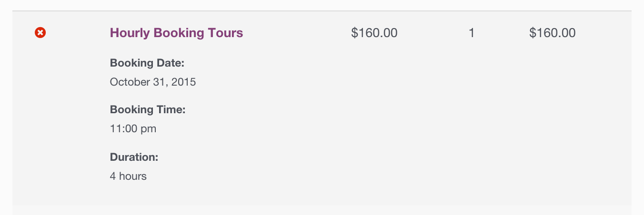Click the quantity value 1

pyautogui.click(x=472, y=33)
